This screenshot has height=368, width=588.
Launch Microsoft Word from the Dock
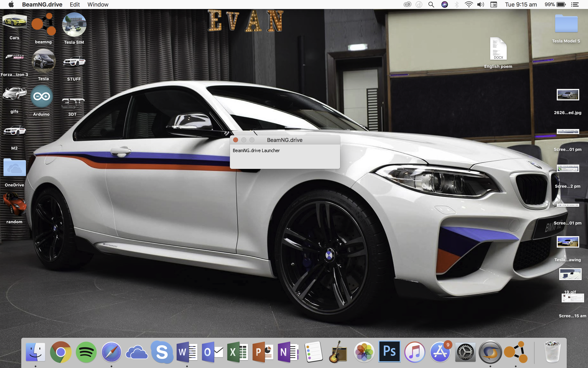click(187, 352)
